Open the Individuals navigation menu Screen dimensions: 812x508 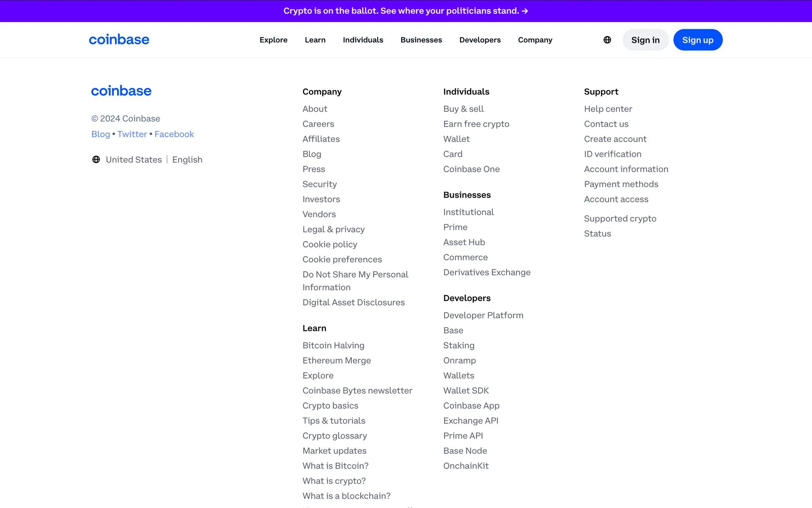click(363, 40)
